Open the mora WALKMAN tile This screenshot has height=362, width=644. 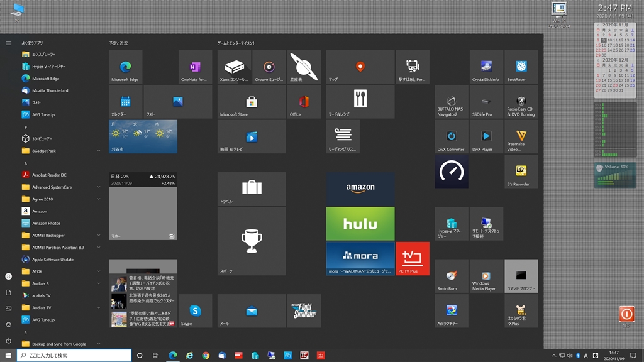point(360,258)
